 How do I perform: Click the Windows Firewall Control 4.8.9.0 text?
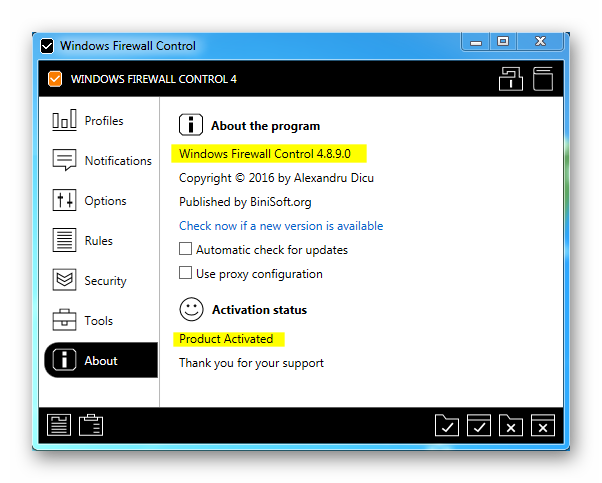click(x=265, y=154)
